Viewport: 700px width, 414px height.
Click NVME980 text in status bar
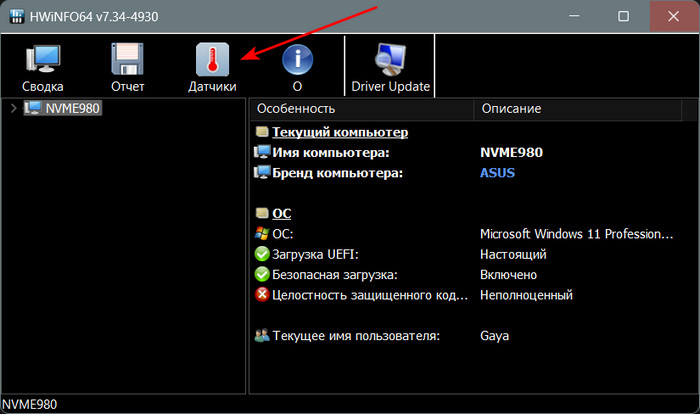(x=29, y=405)
